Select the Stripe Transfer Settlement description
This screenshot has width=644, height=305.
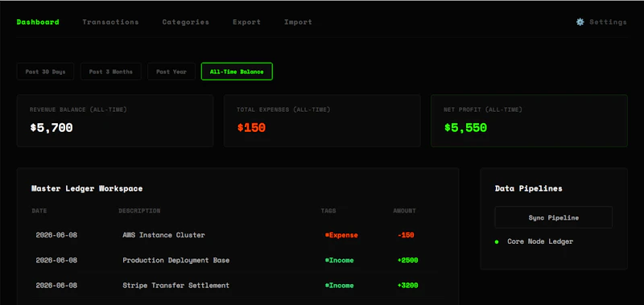(175, 286)
